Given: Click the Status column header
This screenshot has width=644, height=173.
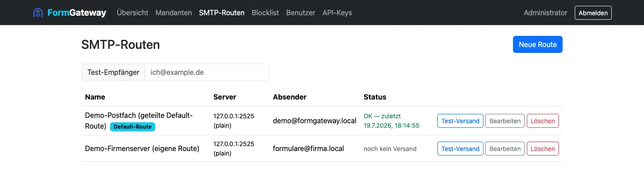Looking at the screenshot, I should [375, 97].
